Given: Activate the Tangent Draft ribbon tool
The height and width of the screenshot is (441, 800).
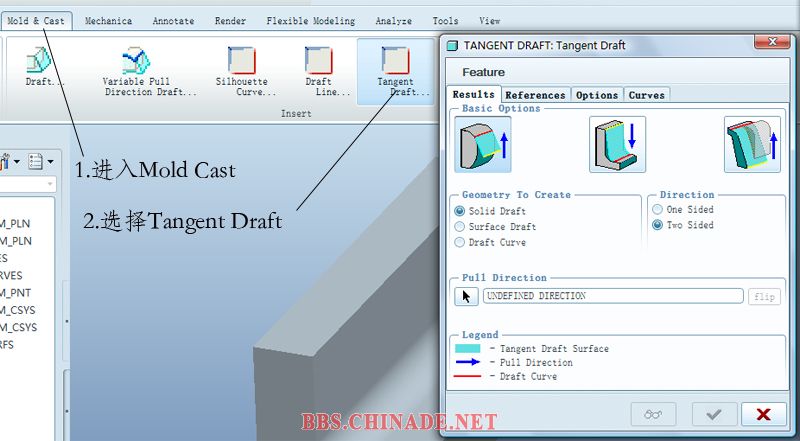Looking at the screenshot, I should pyautogui.click(x=395, y=71).
